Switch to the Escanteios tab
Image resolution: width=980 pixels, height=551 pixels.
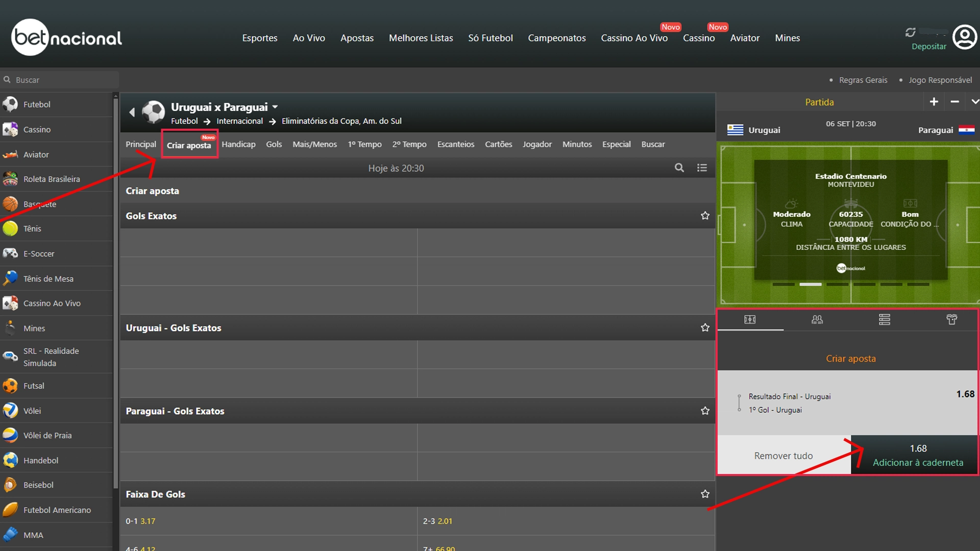455,144
